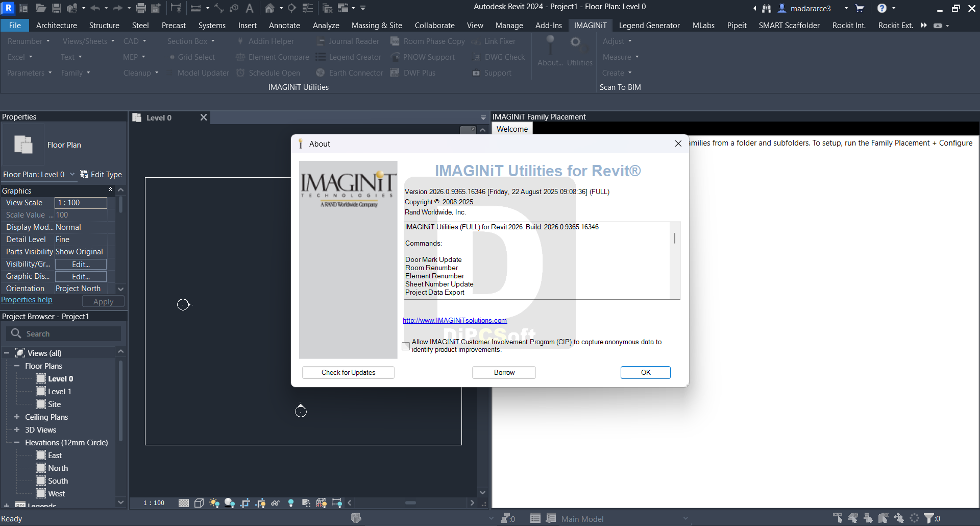
Task: Open the Revit home icon in Quick Access toolbar
Action: pos(23,8)
